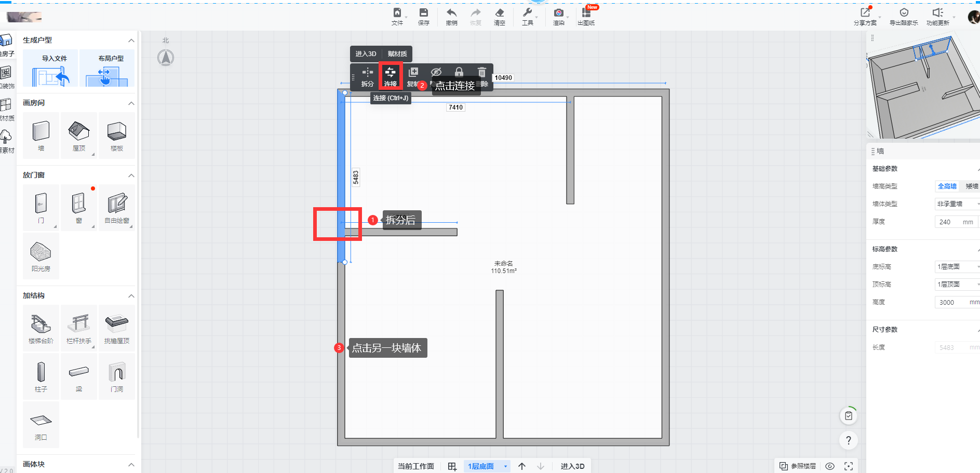Click the floor slab (楼板) tool
980x473 pixels.
point(117,135)
